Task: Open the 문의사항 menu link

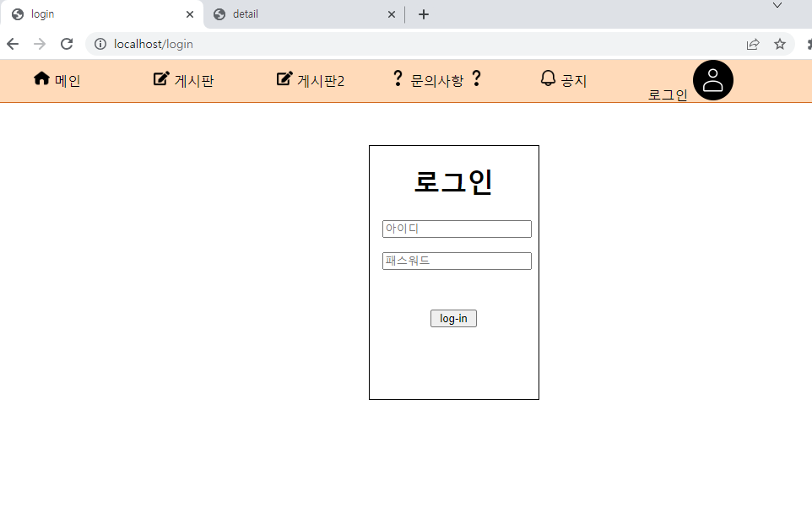Action: (437, 81)
